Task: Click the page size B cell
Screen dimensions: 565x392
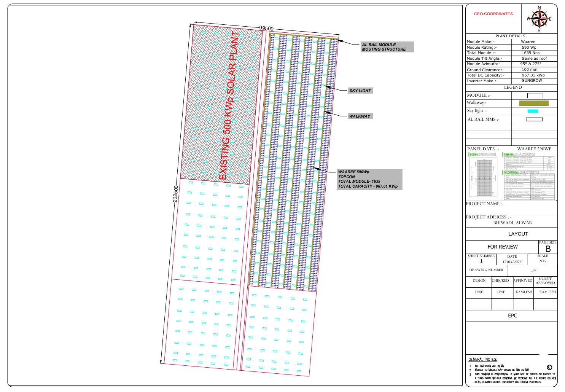Action: click(548, 247)
